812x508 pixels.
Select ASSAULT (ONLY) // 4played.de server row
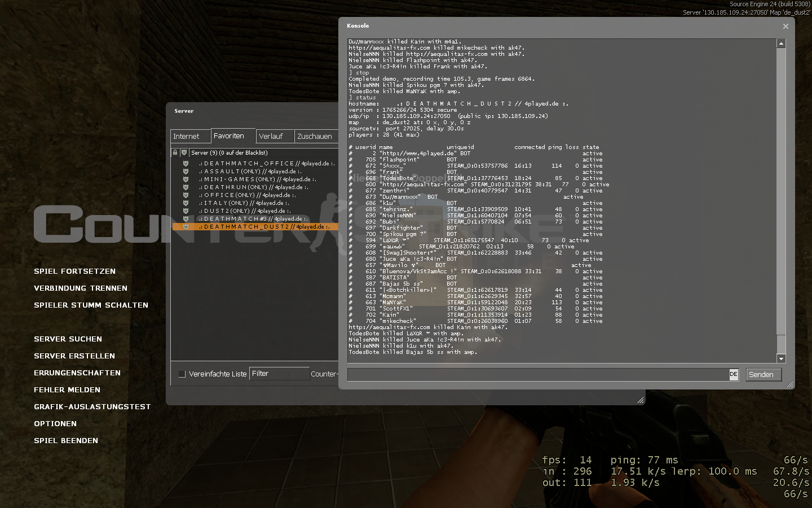(255, 172)
